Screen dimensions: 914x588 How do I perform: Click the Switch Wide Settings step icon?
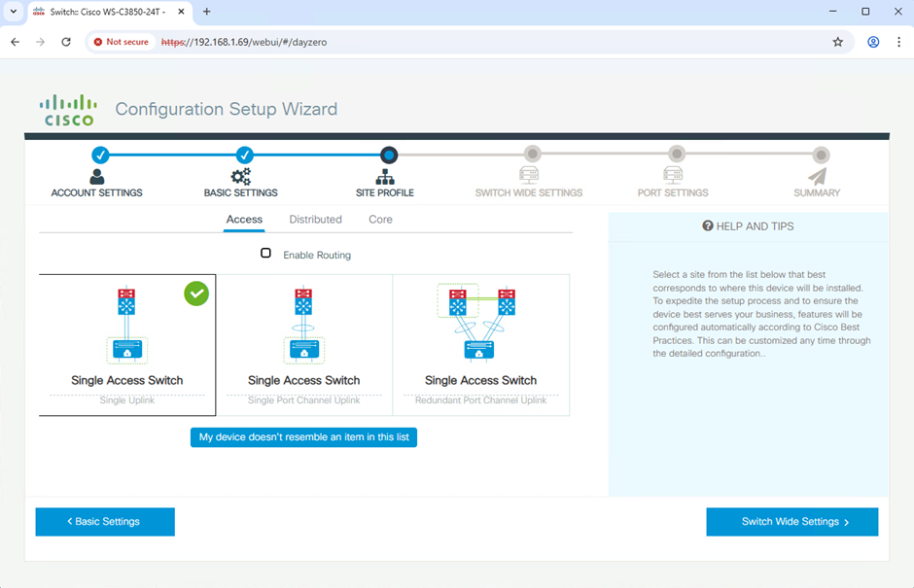click(529, 175)
